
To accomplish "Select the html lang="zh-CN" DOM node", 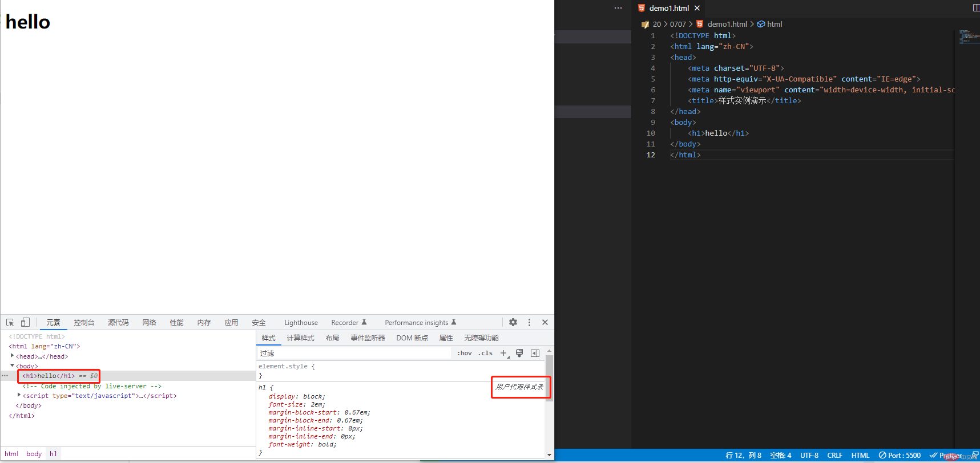I will click(44, 346).
